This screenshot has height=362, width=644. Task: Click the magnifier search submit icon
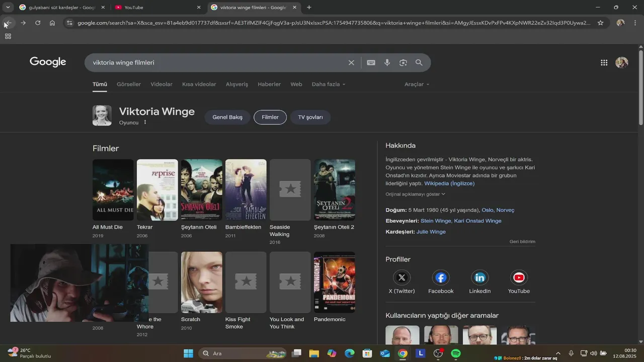click(419, 63)
